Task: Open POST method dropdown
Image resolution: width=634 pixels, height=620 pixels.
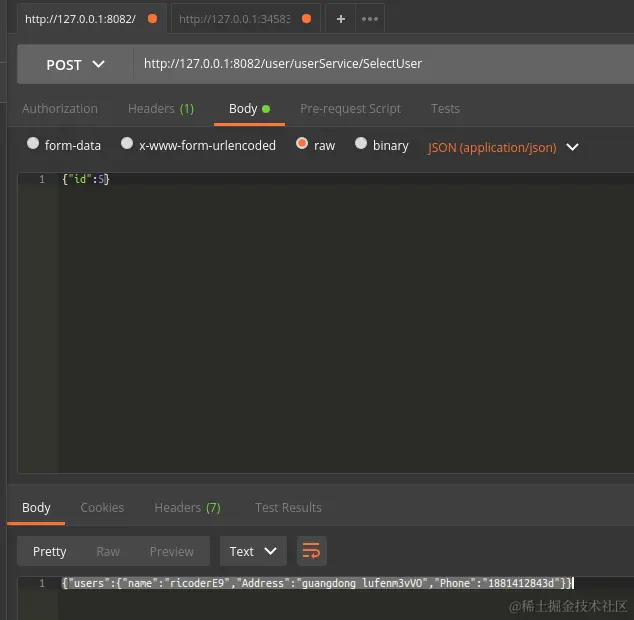Action: coord(75,64)
